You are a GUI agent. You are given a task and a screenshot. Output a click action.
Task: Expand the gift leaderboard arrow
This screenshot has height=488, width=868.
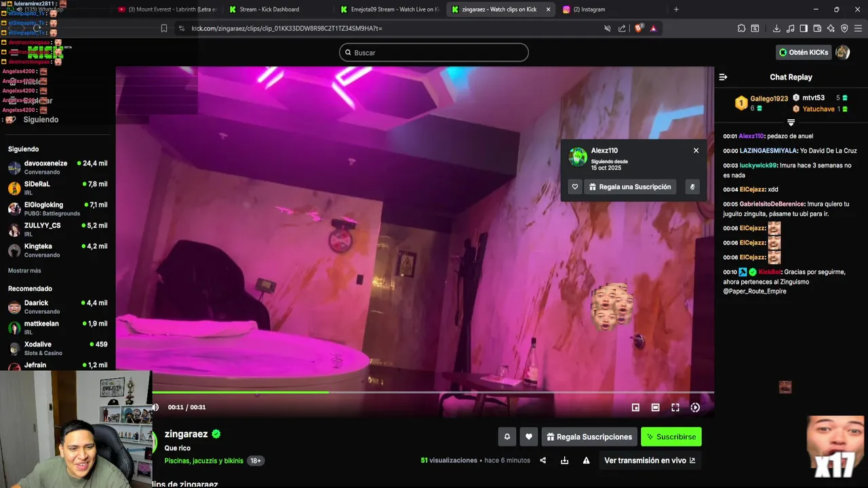point(791,123)
